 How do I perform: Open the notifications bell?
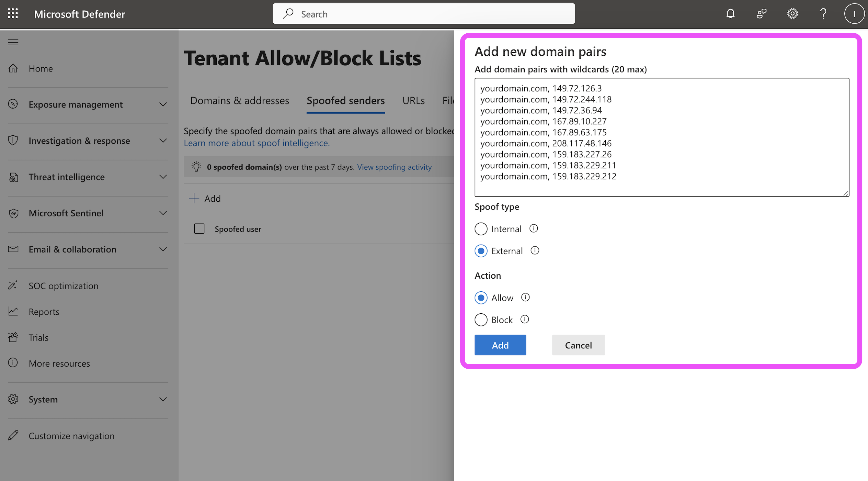tap(730, 14)
